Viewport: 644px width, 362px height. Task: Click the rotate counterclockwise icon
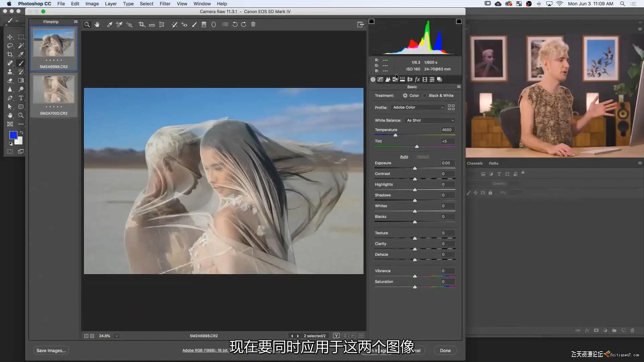235,24
